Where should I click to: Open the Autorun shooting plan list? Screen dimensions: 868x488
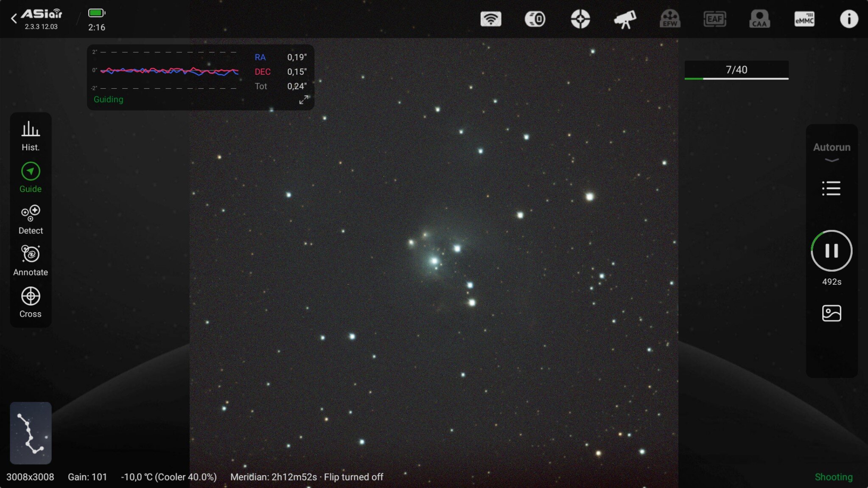[x=831, y=188]
